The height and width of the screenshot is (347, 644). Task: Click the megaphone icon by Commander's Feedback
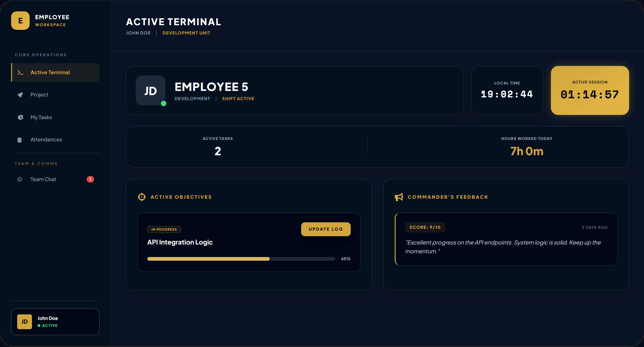399,197
